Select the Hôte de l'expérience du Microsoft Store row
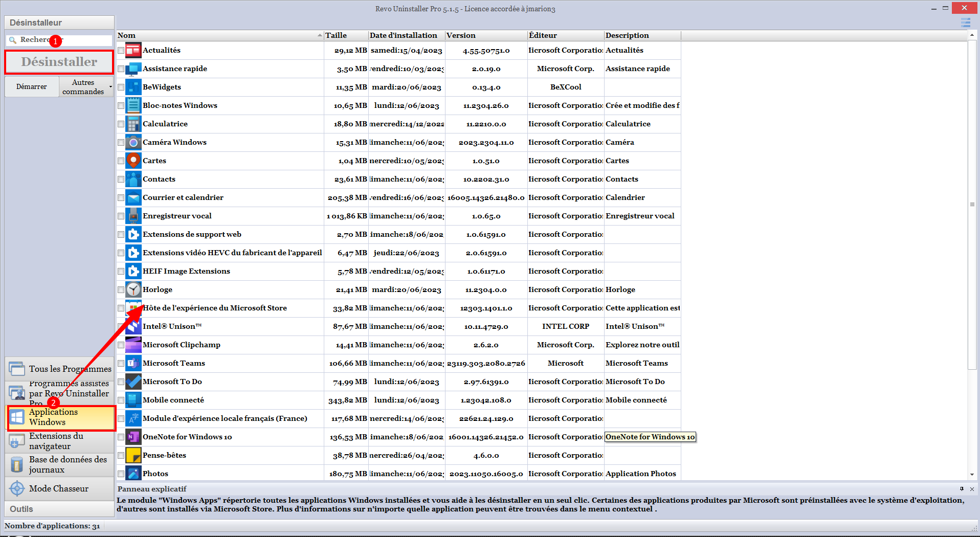Viewport: 980px width, 537px height. pyautogui.click(x=399, y=308)
